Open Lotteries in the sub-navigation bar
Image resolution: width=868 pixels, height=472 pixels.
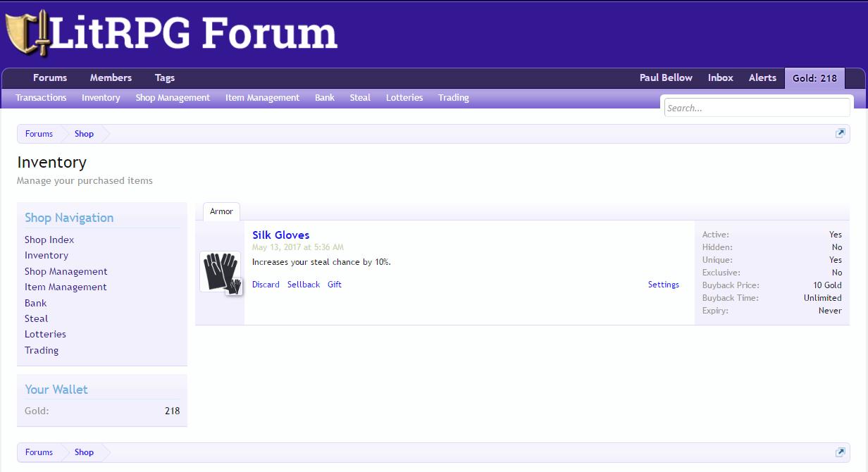[404, 98]
